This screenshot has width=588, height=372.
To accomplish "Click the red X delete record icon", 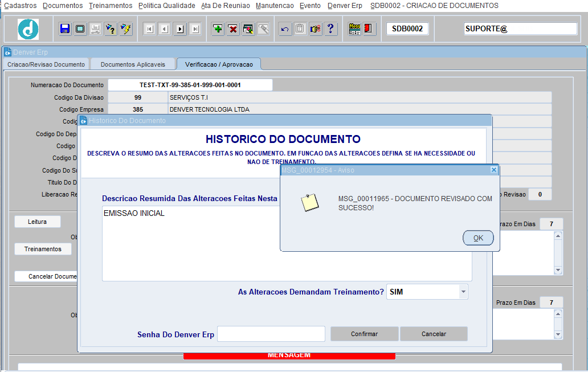I will (x=233, y=29).
